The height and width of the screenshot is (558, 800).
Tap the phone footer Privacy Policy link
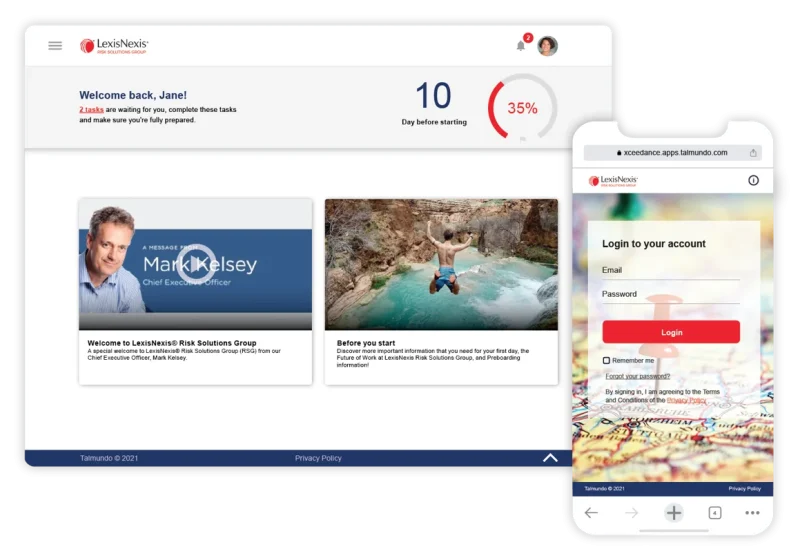(744, 489)
